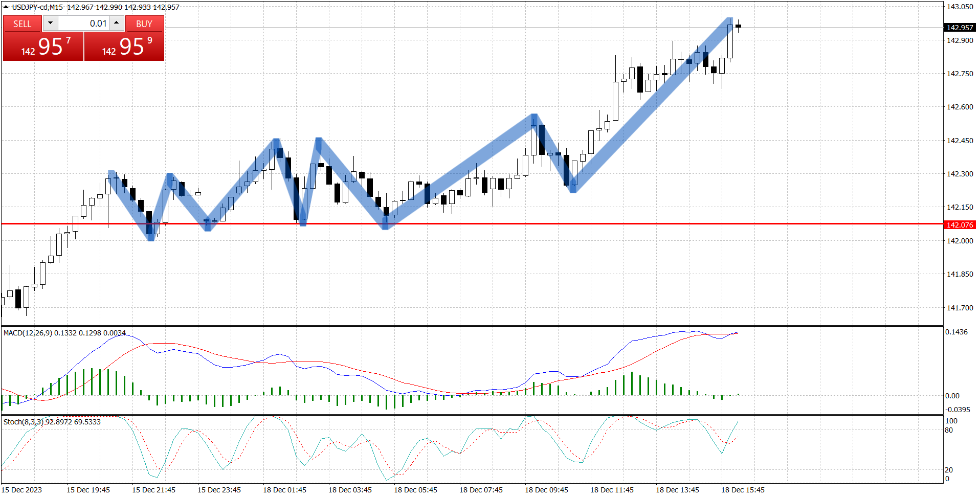Screen dimensions: 980x497
Task: Click the 18 Dec 05:45 time label
Action: click(x=415, y=490)
